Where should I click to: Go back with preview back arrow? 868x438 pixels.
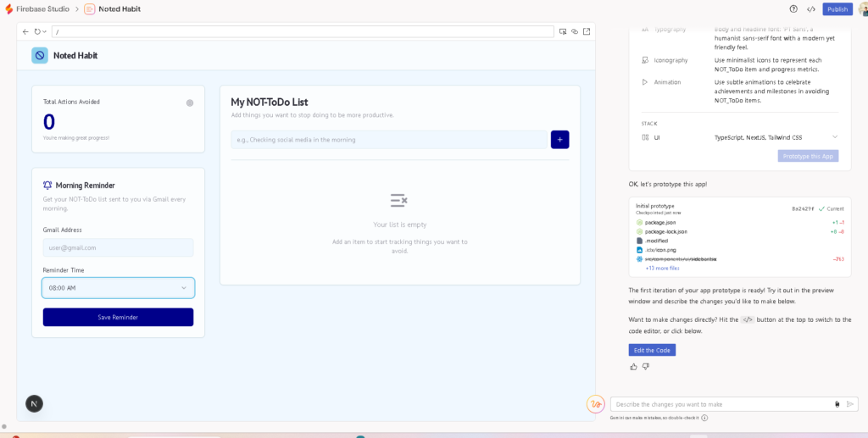[x=25, y=31]
